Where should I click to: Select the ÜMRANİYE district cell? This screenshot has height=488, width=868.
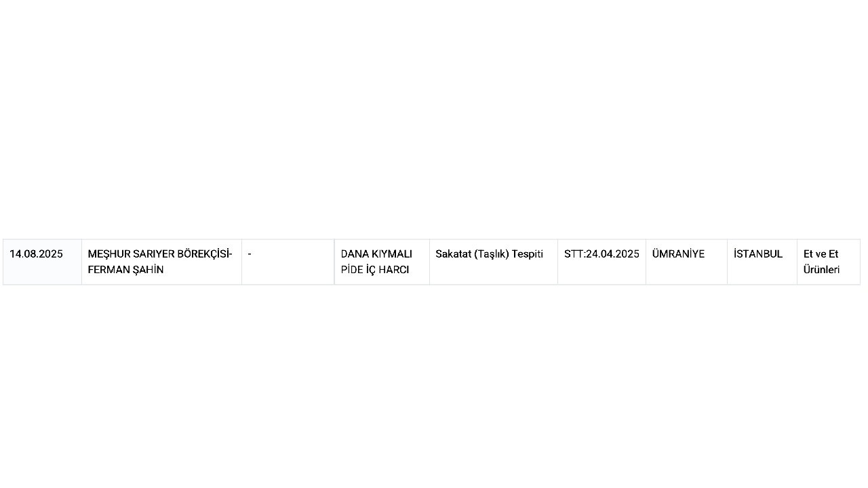678,254
